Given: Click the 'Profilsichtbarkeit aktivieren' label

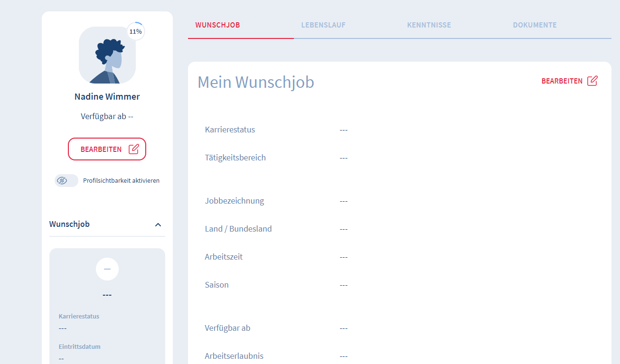Looking at the screenshot, I should click(121, 180).
